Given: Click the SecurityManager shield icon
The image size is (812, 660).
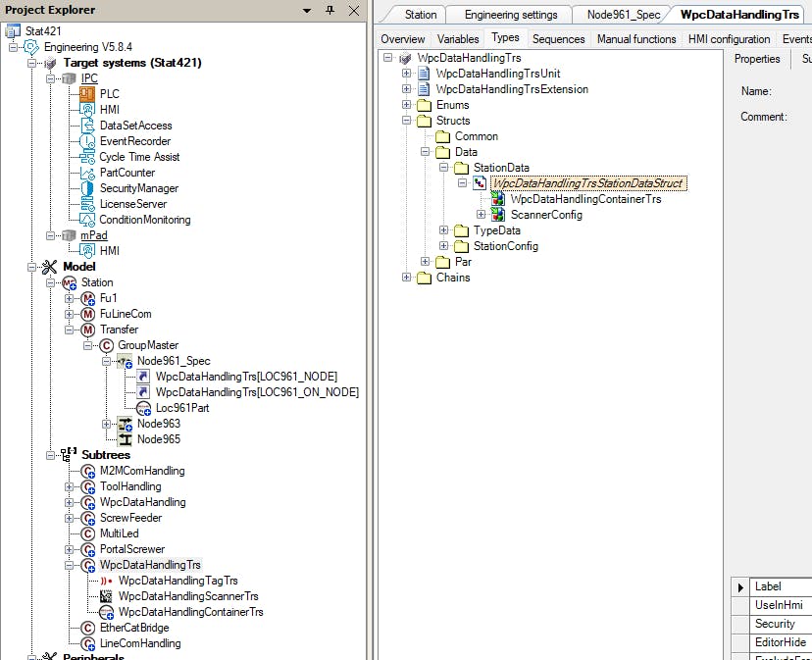Looking at the screenshot, I should click(x=86, y=188).
